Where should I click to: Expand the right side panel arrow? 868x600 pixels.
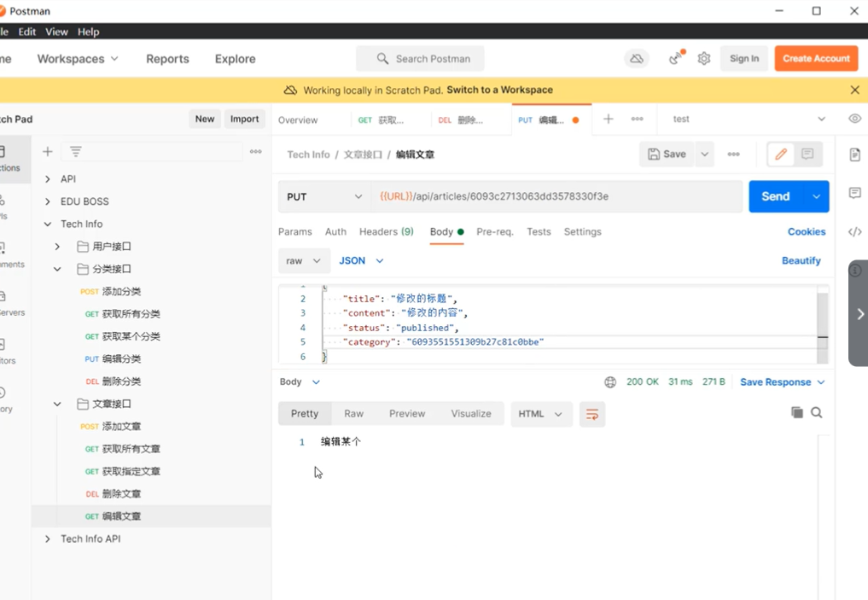[860, 314]
